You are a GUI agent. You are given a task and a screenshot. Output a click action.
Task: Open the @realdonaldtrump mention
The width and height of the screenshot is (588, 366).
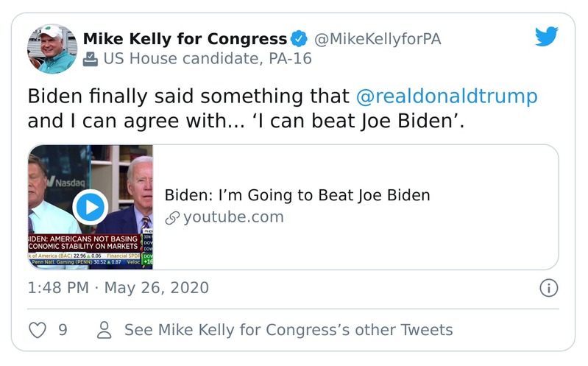point(446,96)
